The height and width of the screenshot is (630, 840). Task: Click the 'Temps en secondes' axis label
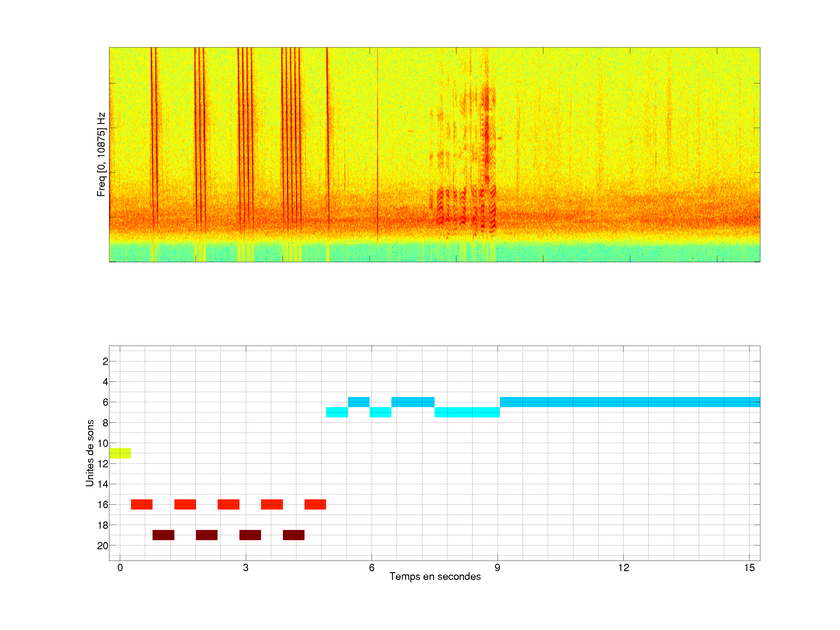(435, 576)
